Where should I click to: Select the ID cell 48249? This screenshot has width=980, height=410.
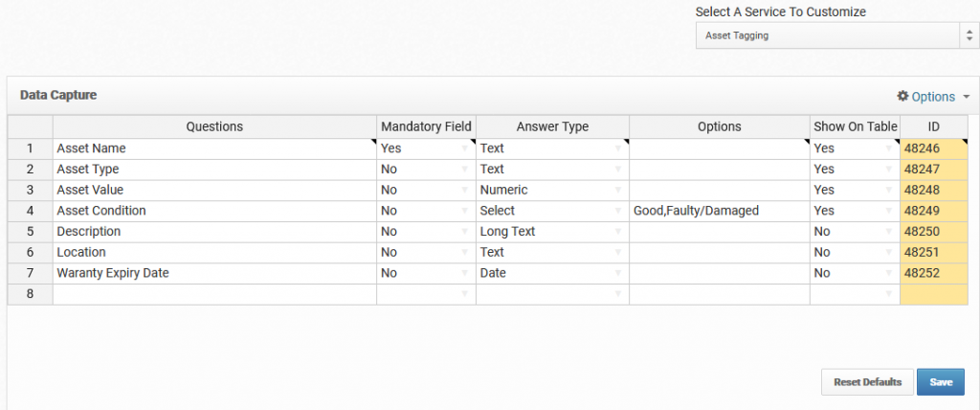[934, 211]
